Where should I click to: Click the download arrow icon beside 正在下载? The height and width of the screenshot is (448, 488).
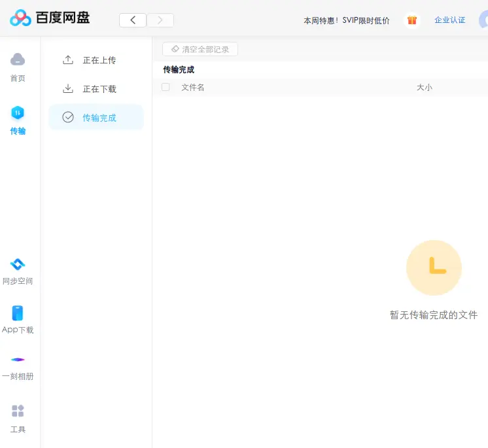pos(68,89)
